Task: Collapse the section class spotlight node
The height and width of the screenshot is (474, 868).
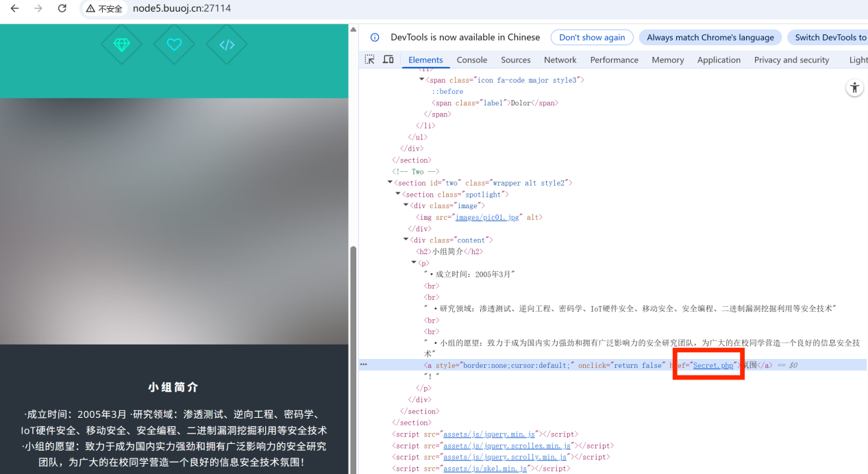Action: (398, 195)
